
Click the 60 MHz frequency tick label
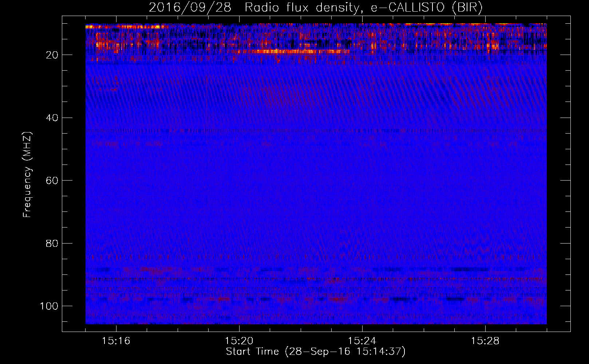point(52,181)
